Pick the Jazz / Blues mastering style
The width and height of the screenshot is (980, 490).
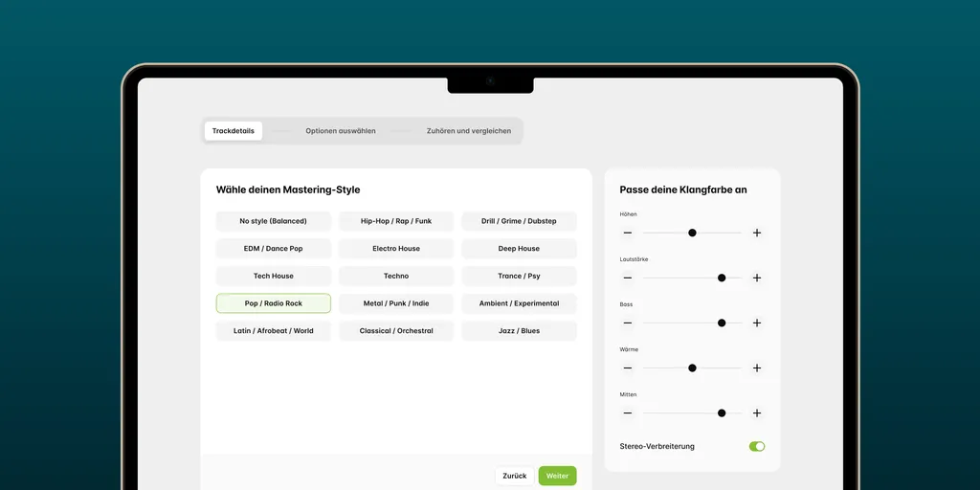pyautogui.click(x=519, y=331)
